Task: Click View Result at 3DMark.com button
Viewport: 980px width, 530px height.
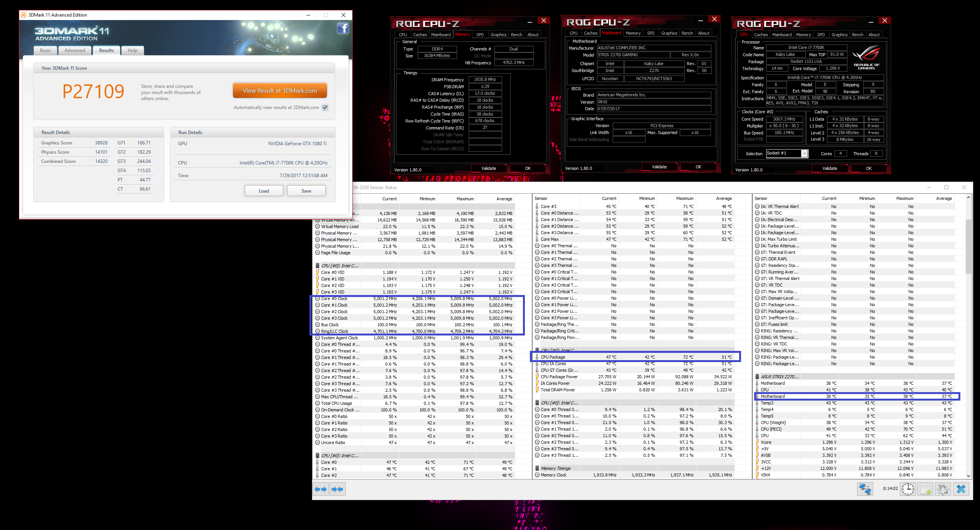Action: pyautogui.click(x=280, y=91)
